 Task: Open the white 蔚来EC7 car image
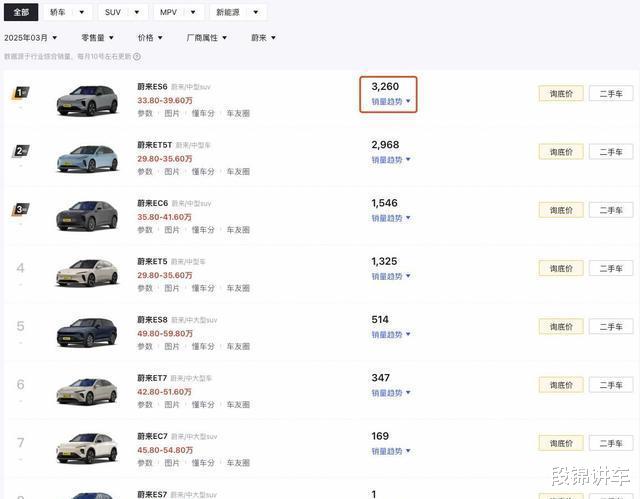(x=87, y=449)
